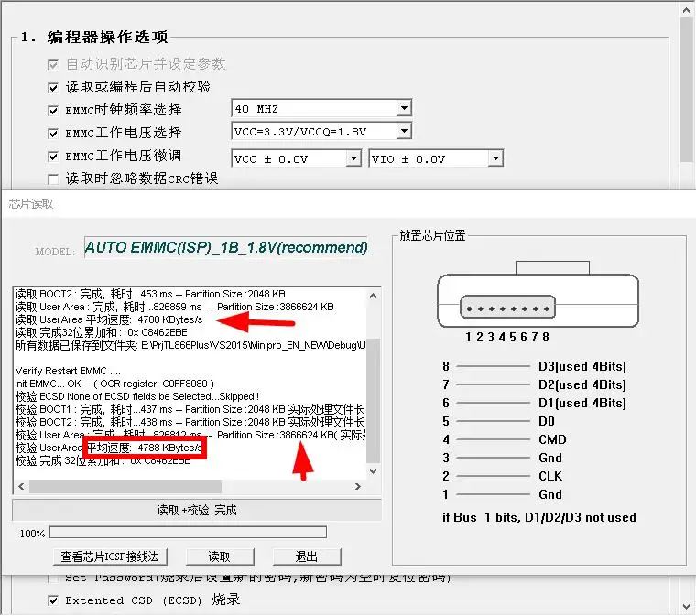
Task: Click the chip connector diagram
Action: (x=538, y=295)
